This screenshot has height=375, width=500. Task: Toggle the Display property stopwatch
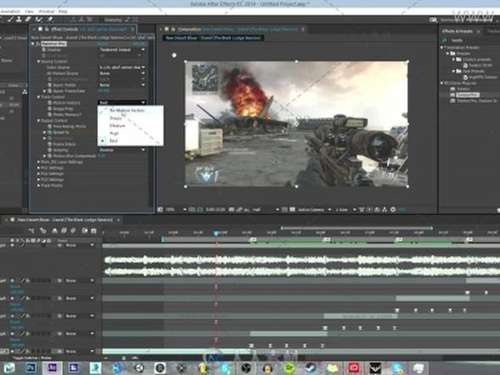click(x=44, y=50)
